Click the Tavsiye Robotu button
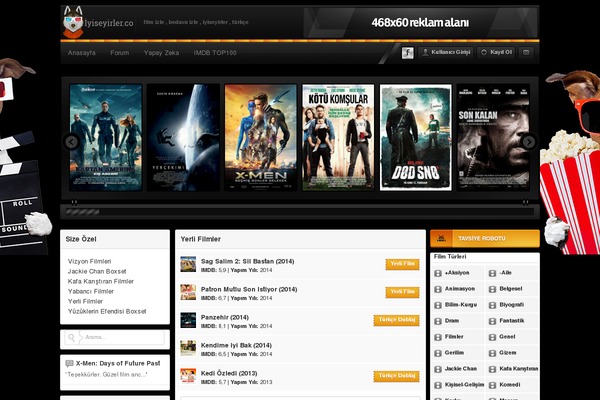Image resolution: width=600 pixels, height=400 pixels. [x=485, y=238]
